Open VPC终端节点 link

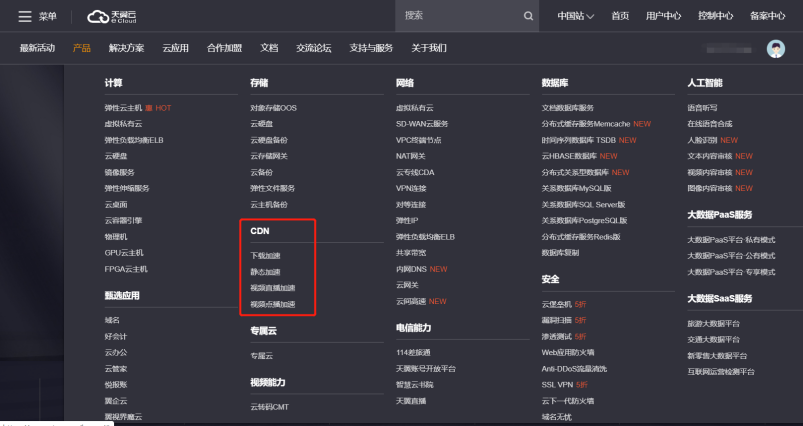(x=418, y=140)
